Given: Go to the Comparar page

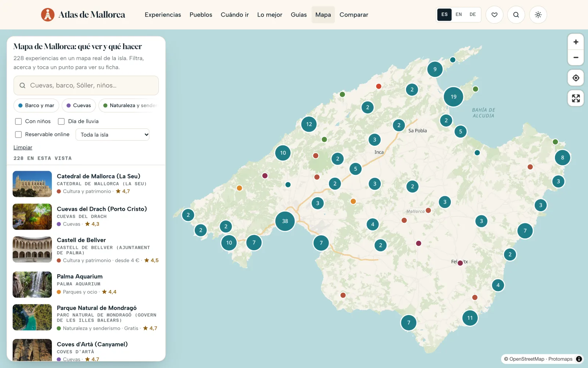Looking at the screenshot, I should tap(354, 15).
